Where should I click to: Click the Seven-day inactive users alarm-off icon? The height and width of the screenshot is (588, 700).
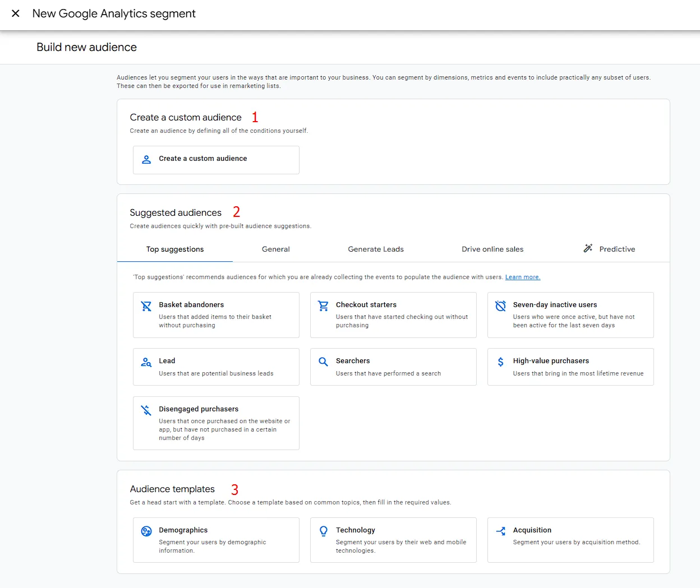pyautogui.click(x=500, y=306)
